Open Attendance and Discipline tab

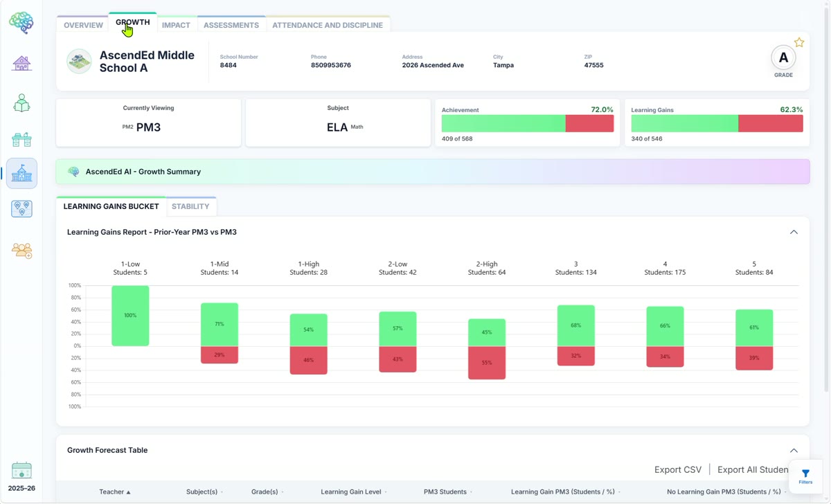[328, 25]
